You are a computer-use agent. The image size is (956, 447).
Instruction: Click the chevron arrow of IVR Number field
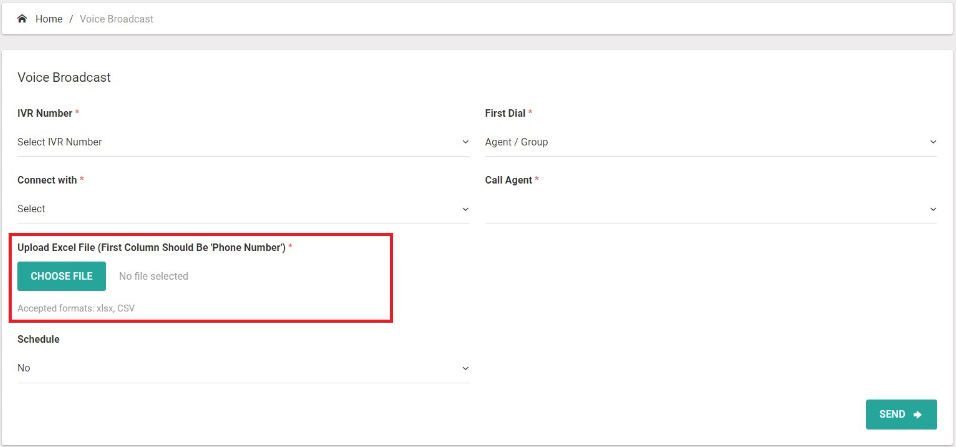pos(465,142)
